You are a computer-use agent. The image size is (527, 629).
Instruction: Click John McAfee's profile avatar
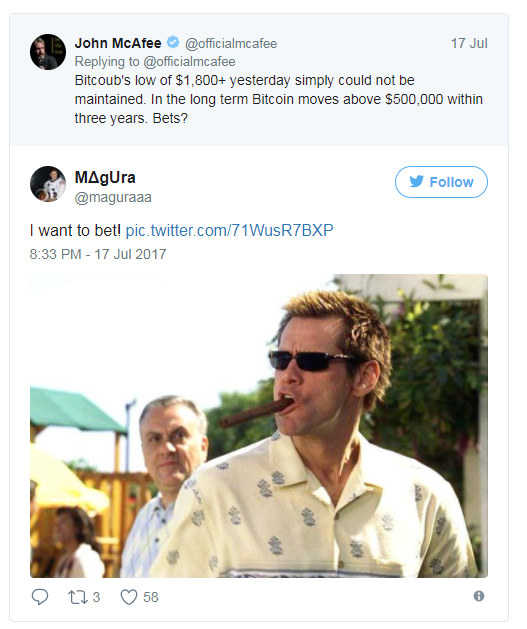coord(48,52)
